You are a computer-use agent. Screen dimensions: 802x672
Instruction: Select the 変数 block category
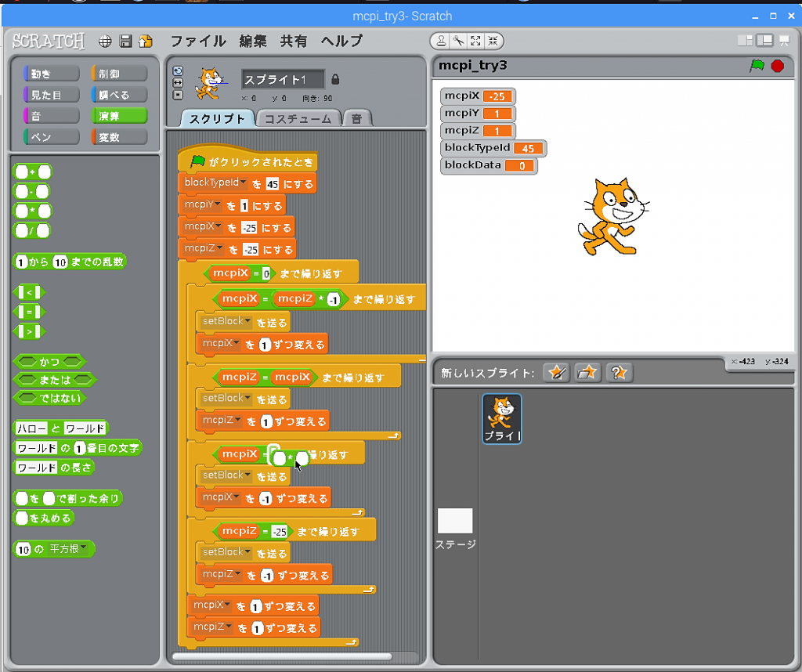tap(119, 137)
